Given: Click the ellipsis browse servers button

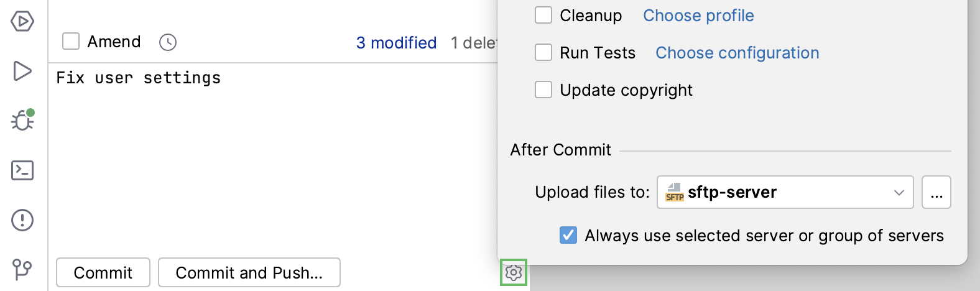Looking at the screenshot, I should 936,192.
